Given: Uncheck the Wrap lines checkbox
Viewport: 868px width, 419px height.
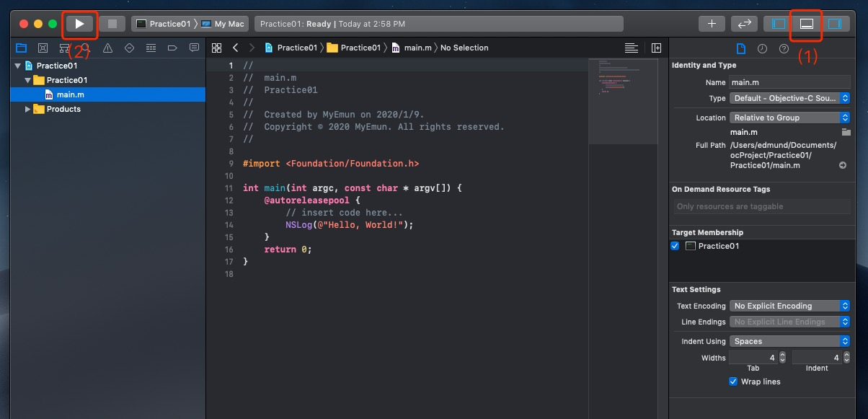Looking at the screenshot, I should pyautogui.click(x=734, y=381).
